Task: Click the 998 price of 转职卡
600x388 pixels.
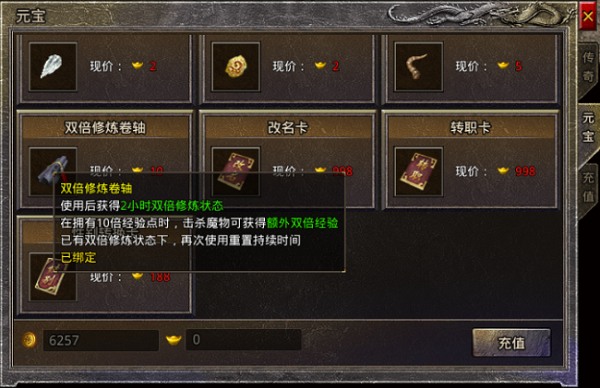Action: tap(525, 171)
